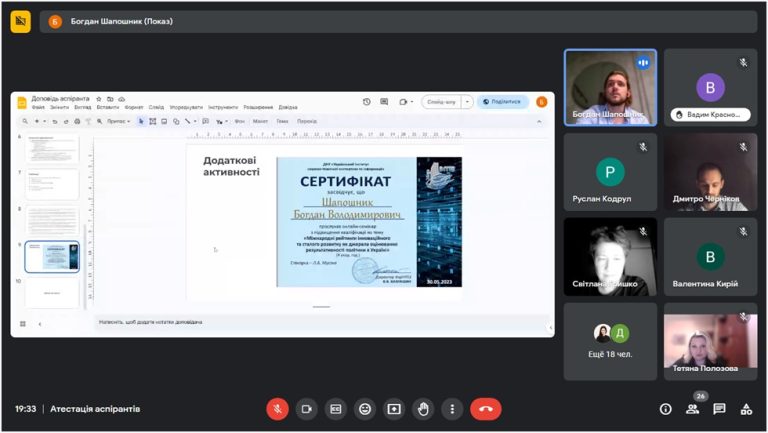Open the emoji reactions button
The width and height of the screenshot is (768, 433).
point(365,409)
